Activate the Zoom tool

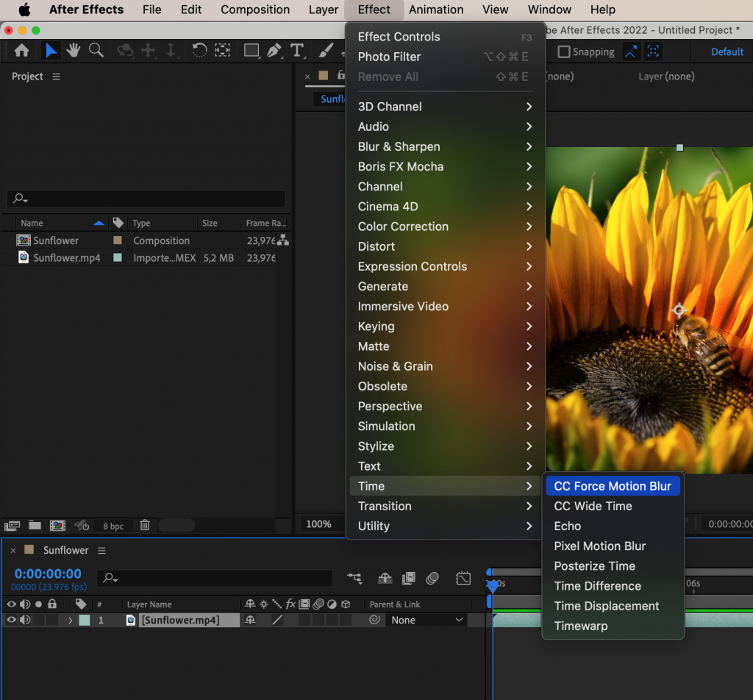tap(96, 51)
